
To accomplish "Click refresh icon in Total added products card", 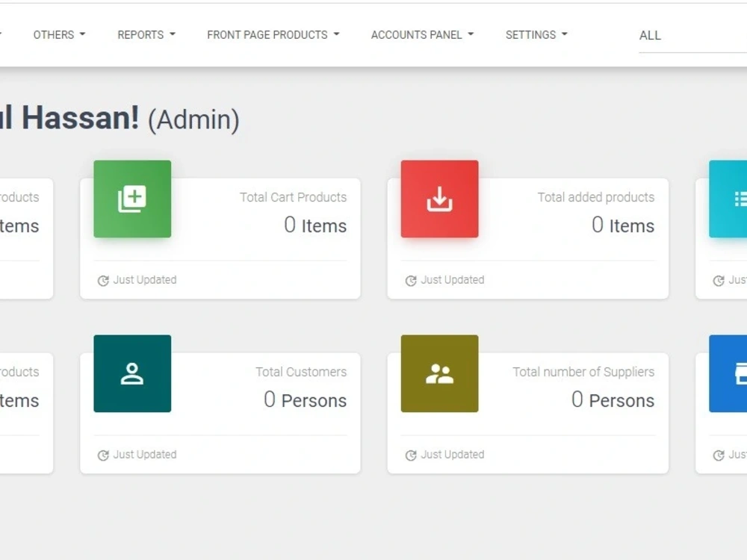I will click(x=411, y=281).
